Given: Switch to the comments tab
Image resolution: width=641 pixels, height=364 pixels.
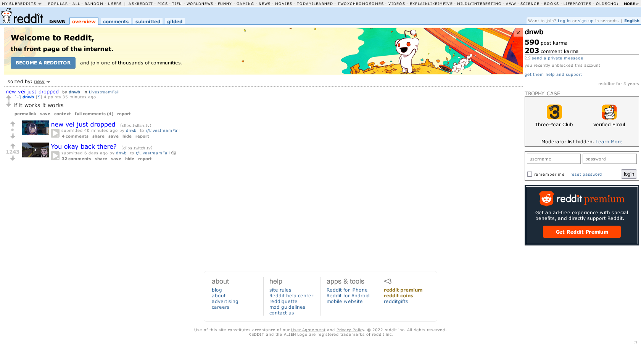Looking at the screenshot, I should coord(116,21).
